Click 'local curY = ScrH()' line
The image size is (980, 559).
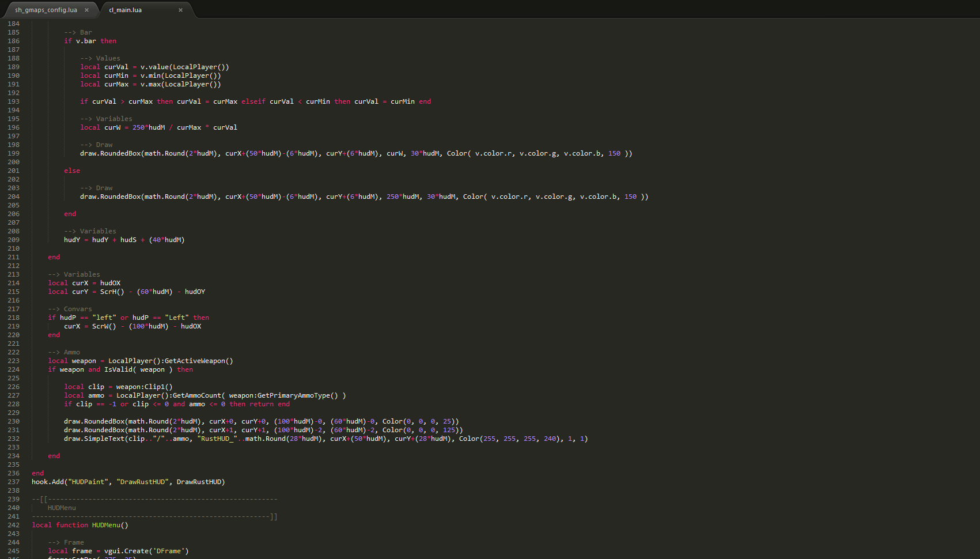pyautogui.click(x=126, y=292)
